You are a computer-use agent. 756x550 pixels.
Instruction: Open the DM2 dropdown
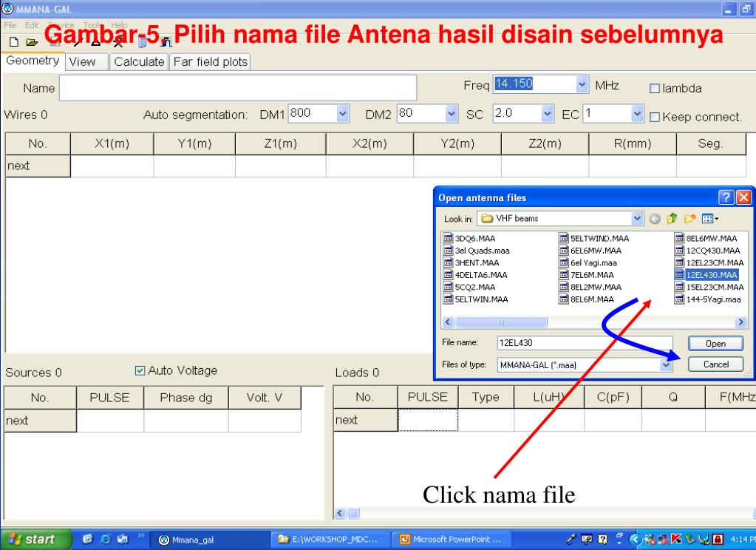452,115
